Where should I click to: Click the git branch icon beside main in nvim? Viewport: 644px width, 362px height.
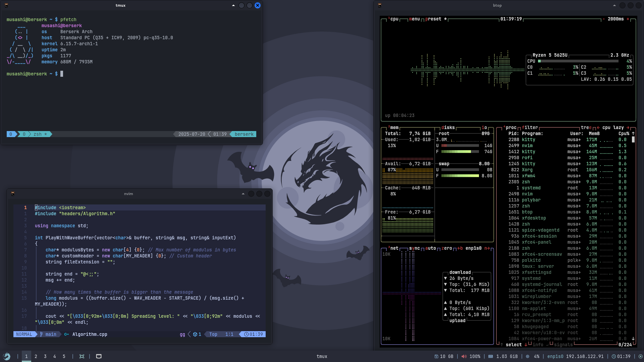pos(41,334)
